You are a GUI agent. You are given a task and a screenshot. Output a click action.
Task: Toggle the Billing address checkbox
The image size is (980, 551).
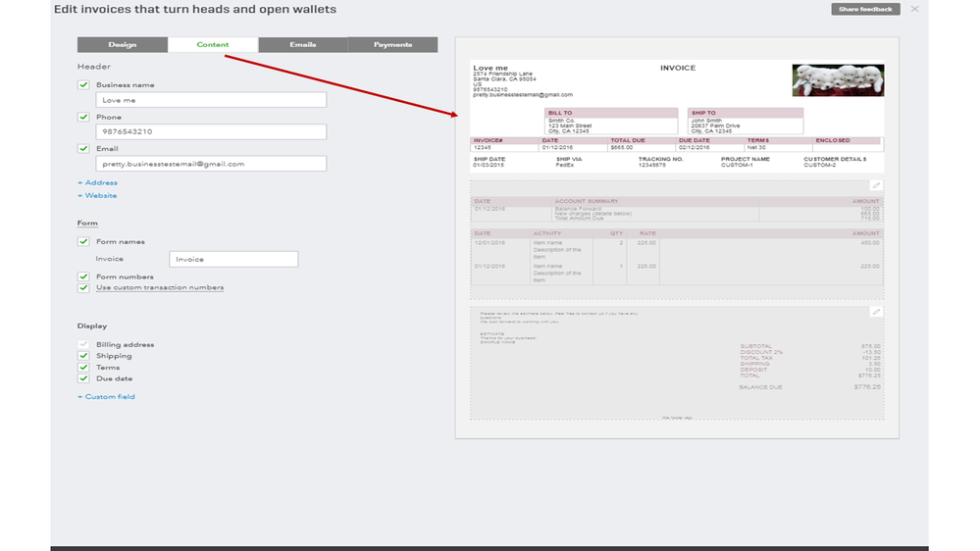coord(83,345)
